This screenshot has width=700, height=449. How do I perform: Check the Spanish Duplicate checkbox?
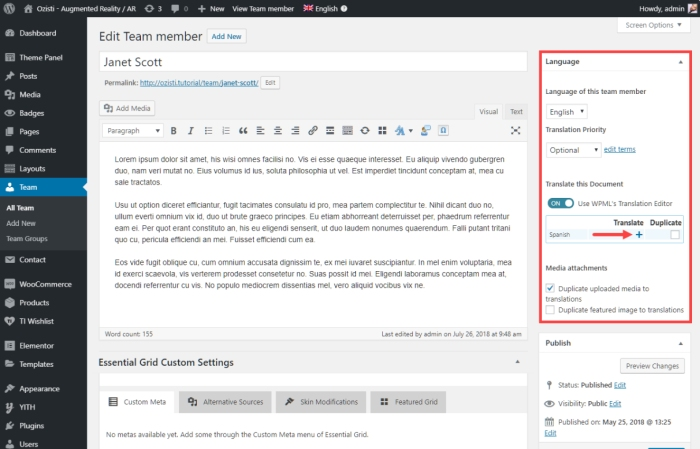coord(675,235)
